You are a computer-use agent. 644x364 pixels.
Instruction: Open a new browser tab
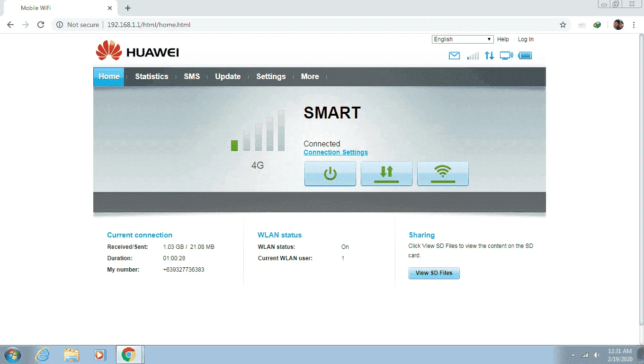[x=128, y=8]
